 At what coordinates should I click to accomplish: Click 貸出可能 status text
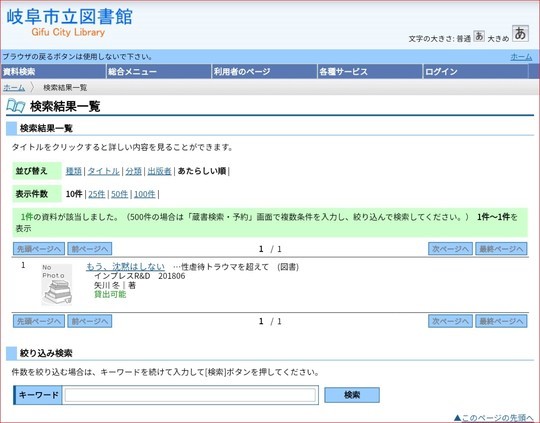tap(110, 294)
